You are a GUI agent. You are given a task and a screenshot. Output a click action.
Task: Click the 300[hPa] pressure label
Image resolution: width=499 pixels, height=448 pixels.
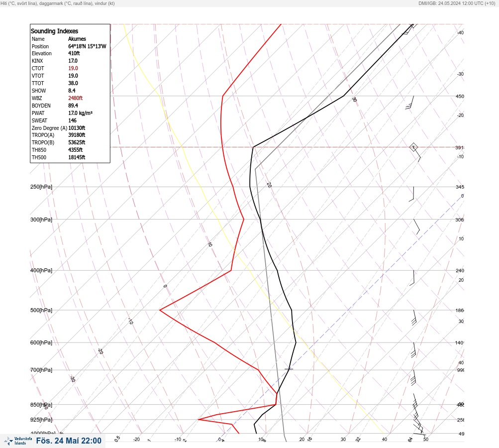[x=41, y=220]
